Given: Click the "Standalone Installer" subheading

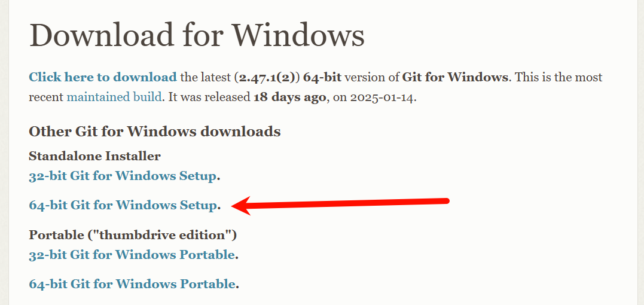Looking at the screenshot, I should [94, 156].
